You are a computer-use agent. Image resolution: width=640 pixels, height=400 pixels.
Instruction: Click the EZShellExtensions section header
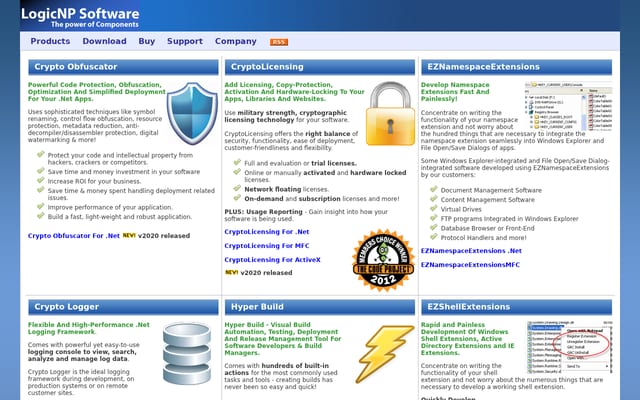pos(516,307)
